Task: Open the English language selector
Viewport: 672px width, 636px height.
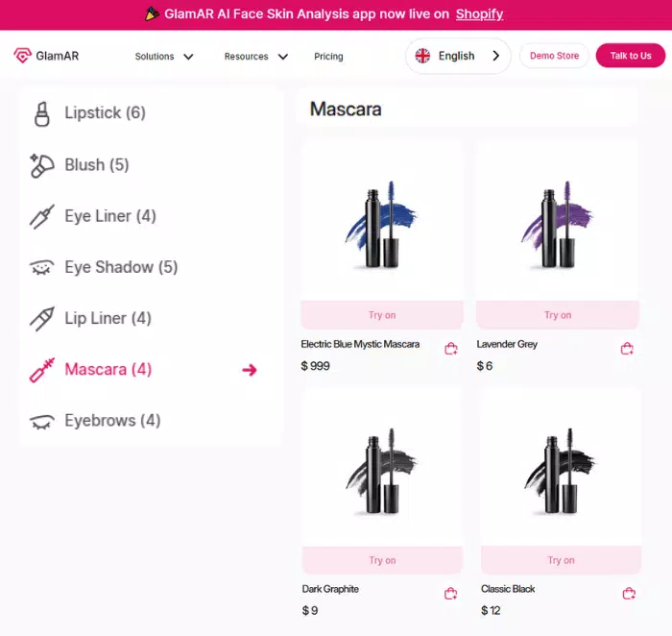Action: pyautogui.click(x=458, y=56)
